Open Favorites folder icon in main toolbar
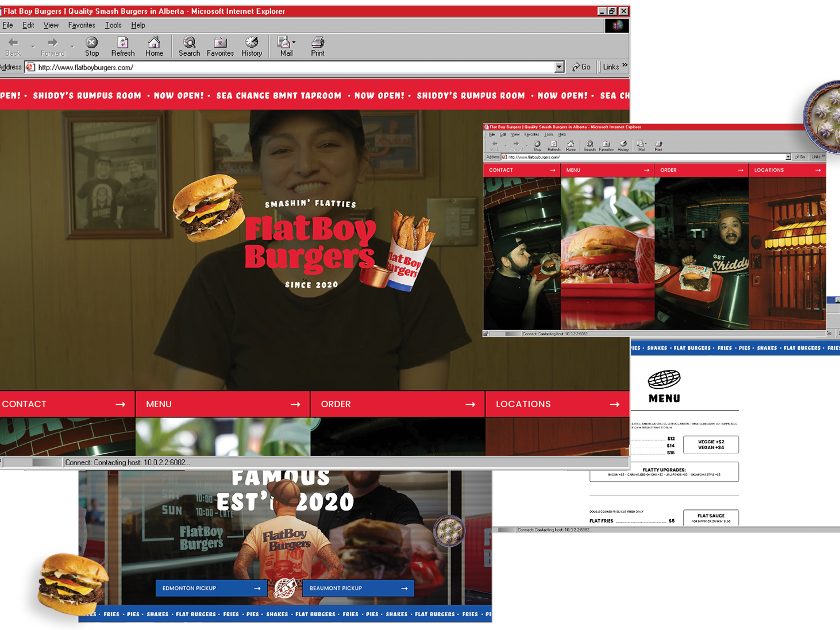 tap(220, 42)
